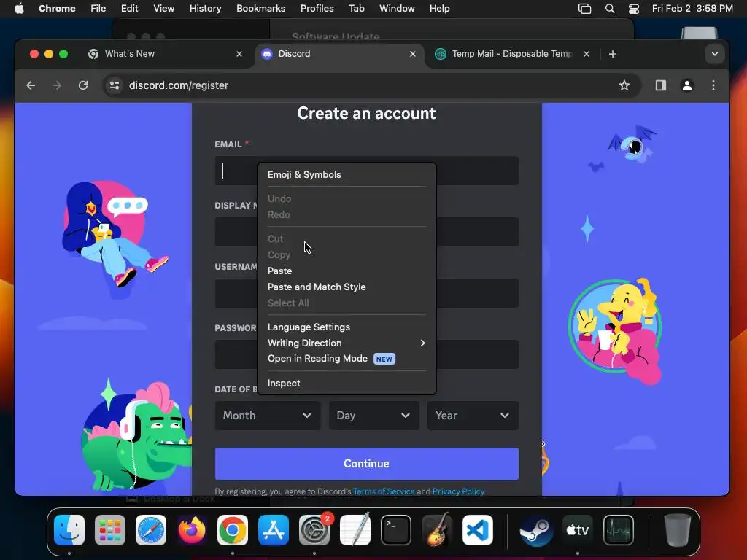The width and height of the screenshot is (747, 560).
Task: Open the Bookmarks menu
Action: pos(260,9)
